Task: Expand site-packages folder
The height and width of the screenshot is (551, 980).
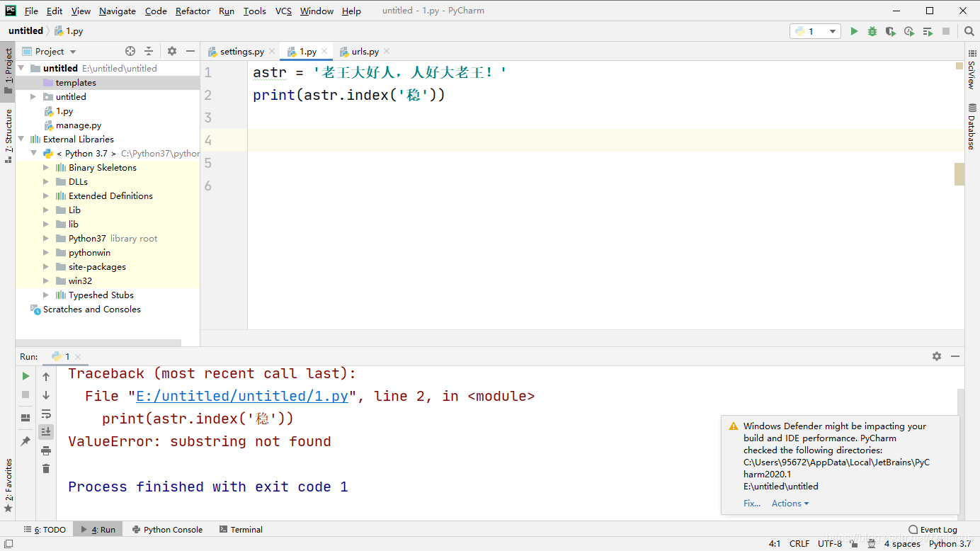Action: coord(46,267)
